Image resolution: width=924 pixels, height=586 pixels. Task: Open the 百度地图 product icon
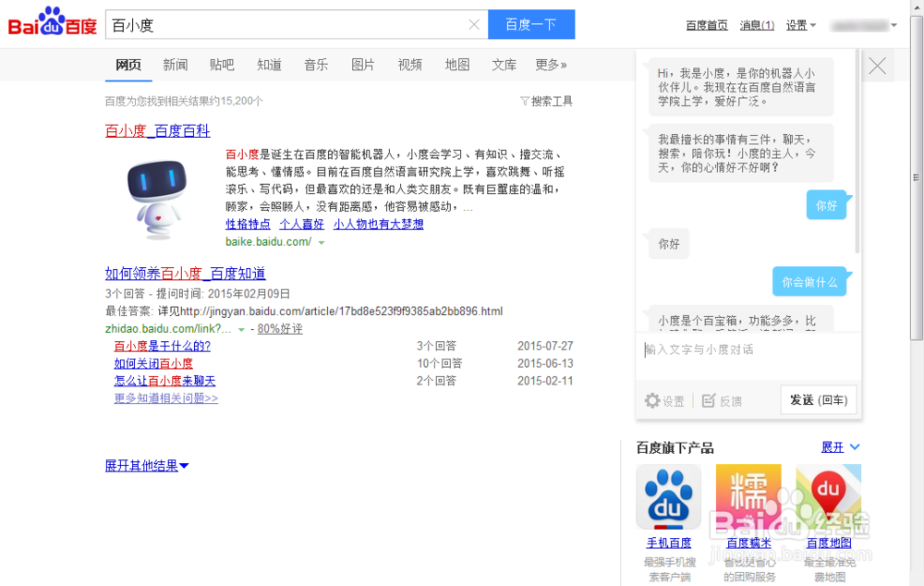point(828,497)
